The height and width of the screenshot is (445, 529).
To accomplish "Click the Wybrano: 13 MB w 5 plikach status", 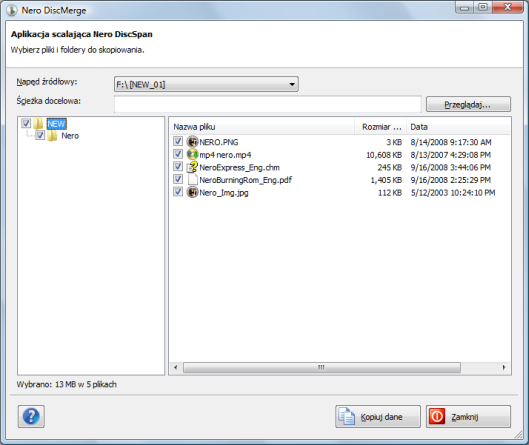I will point(67,384).
